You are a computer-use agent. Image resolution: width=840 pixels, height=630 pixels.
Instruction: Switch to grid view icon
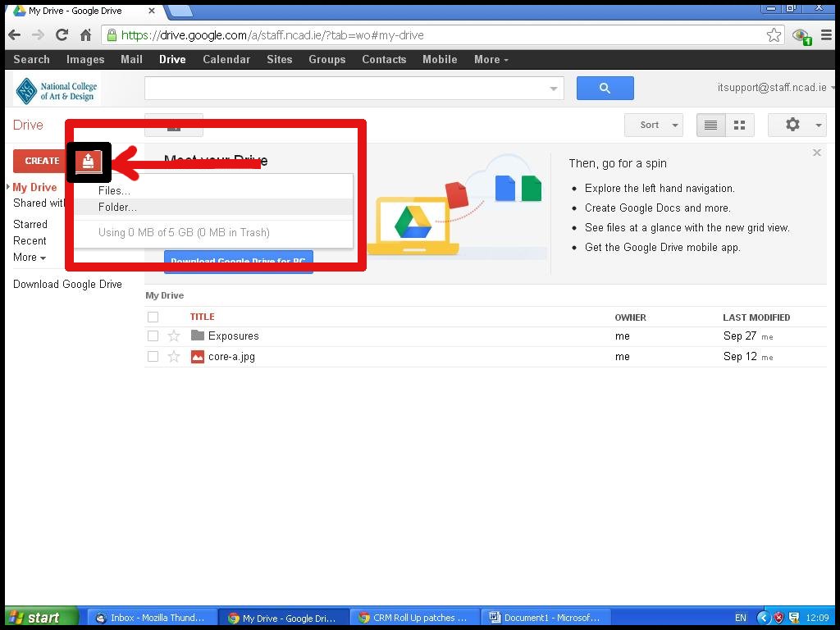(x=740, y=125)
